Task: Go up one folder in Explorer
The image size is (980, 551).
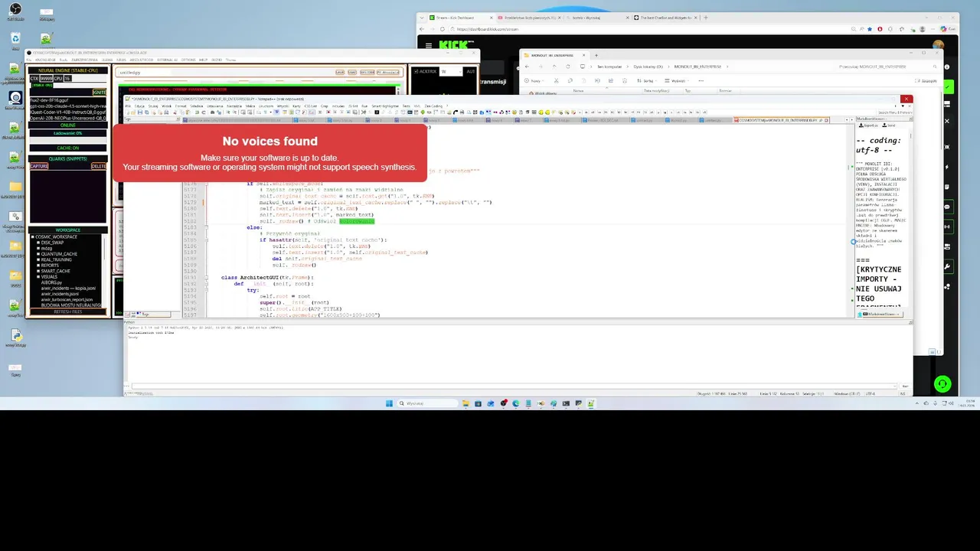Action: click(x=554, y=67)
